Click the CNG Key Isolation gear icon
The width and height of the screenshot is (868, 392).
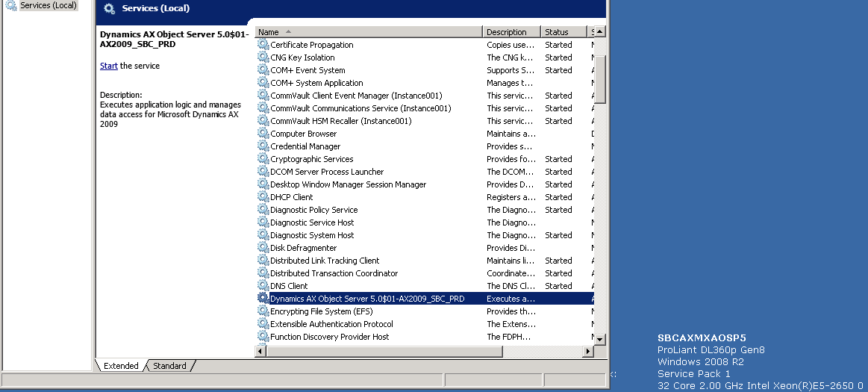(263, 57)
